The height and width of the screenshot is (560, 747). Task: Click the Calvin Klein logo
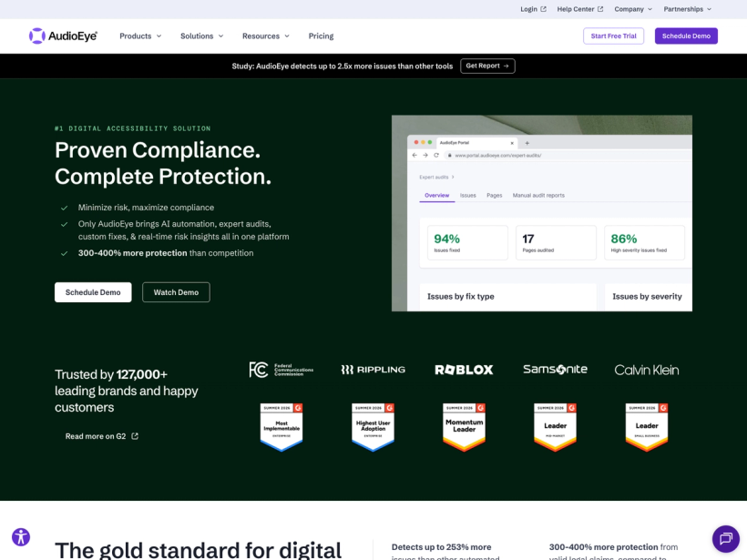point(647,370)
